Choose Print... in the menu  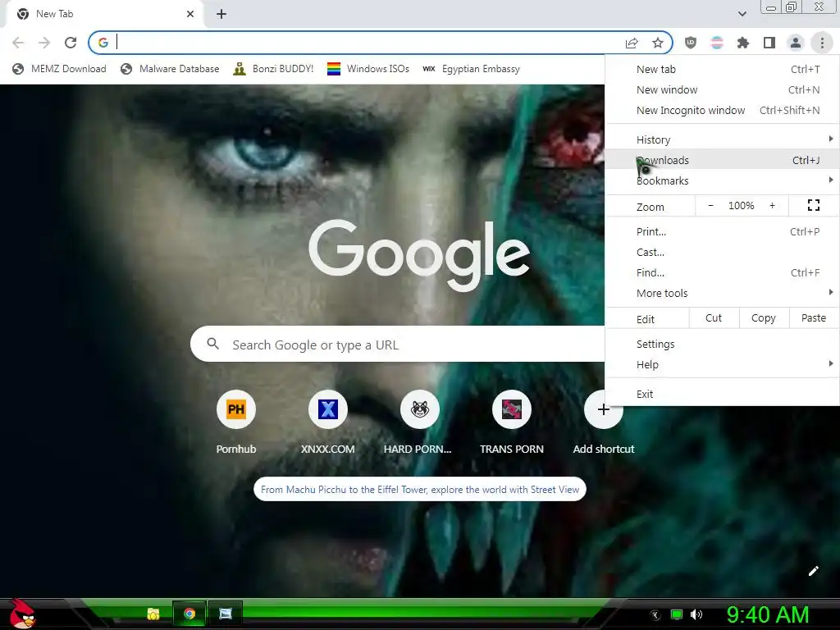point(722,231)
